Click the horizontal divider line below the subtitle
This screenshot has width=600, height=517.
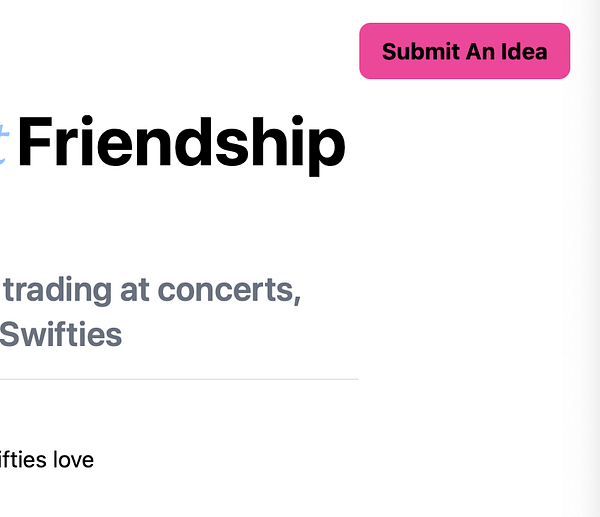coord(180,380)
